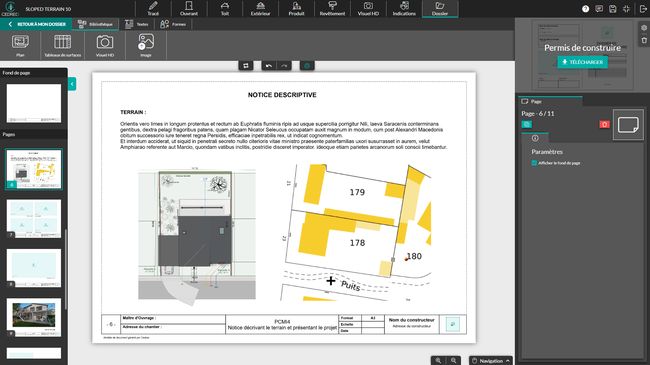Click the Télécharger download button
650x365 pixels.
(582, 62)
